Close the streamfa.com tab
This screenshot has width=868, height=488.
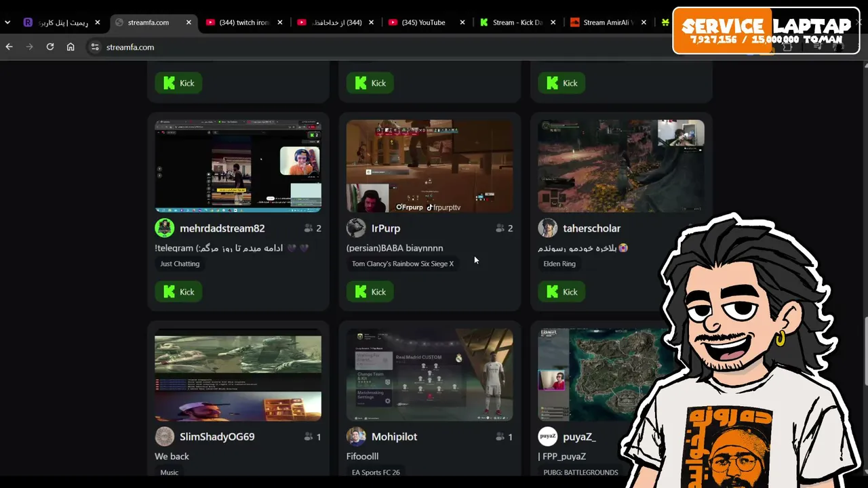[189, 22]
